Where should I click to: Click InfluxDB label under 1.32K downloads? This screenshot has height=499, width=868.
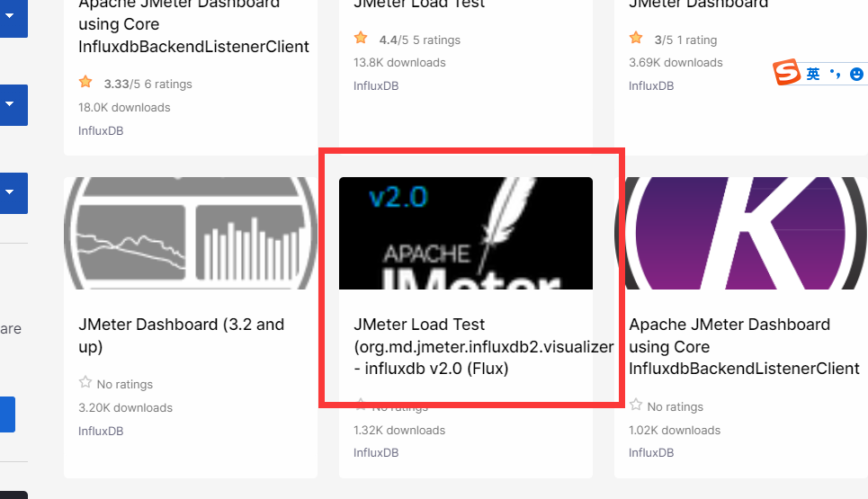point(376,452)
